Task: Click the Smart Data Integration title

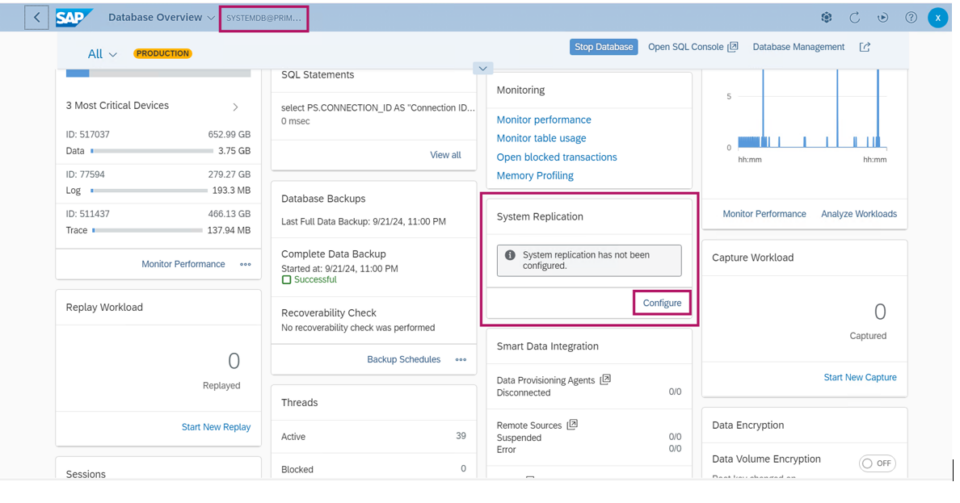Action: click(547, 346)
